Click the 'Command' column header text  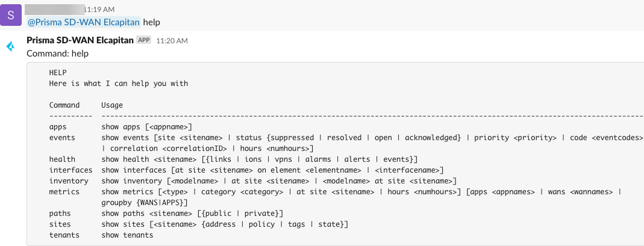click(x=64, y=105)
